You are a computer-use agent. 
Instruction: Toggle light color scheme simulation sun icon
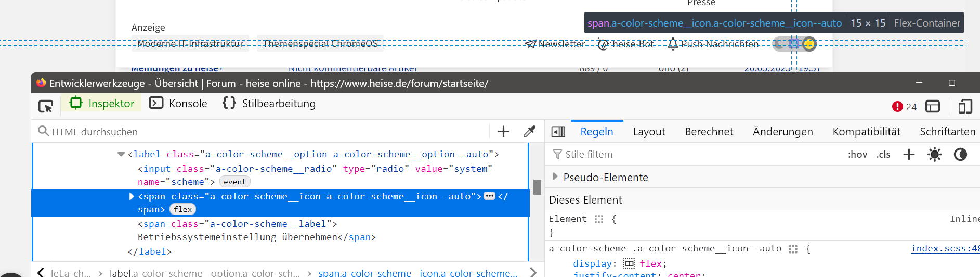[935, 155]
